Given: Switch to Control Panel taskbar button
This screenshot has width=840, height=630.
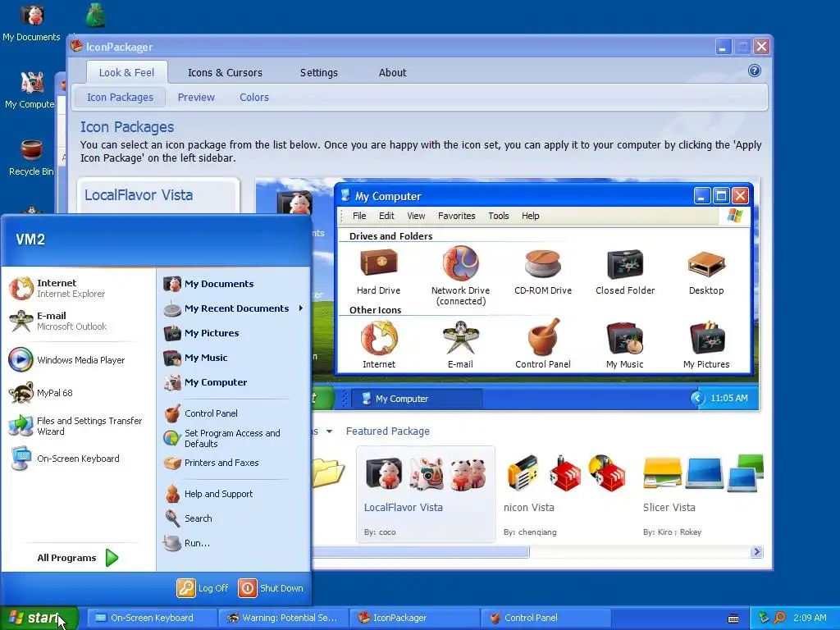Looking at the screenshot, I should coord(546,618).
